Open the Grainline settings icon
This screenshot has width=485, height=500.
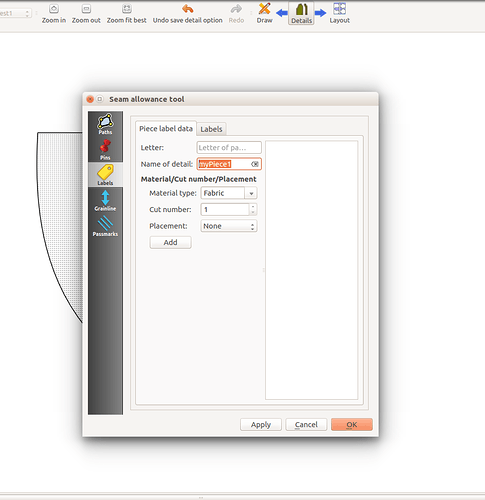pos(105,200)
